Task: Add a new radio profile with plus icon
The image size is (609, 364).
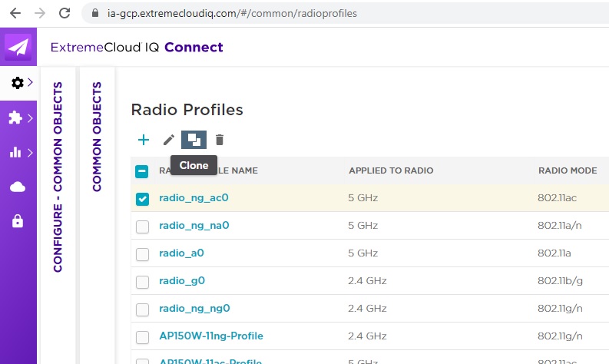Action: 143,140
